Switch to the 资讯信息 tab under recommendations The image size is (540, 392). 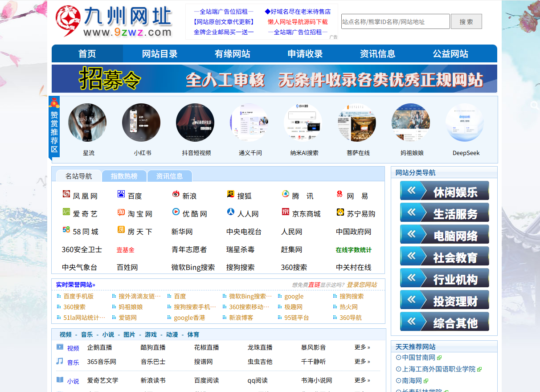(169, 176)
